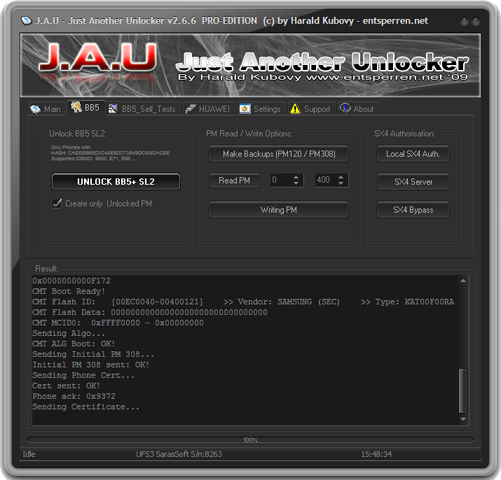Click 'Initial PM 308 sent: OK!' log line
The image size is (501, 480).
(91, 365)
